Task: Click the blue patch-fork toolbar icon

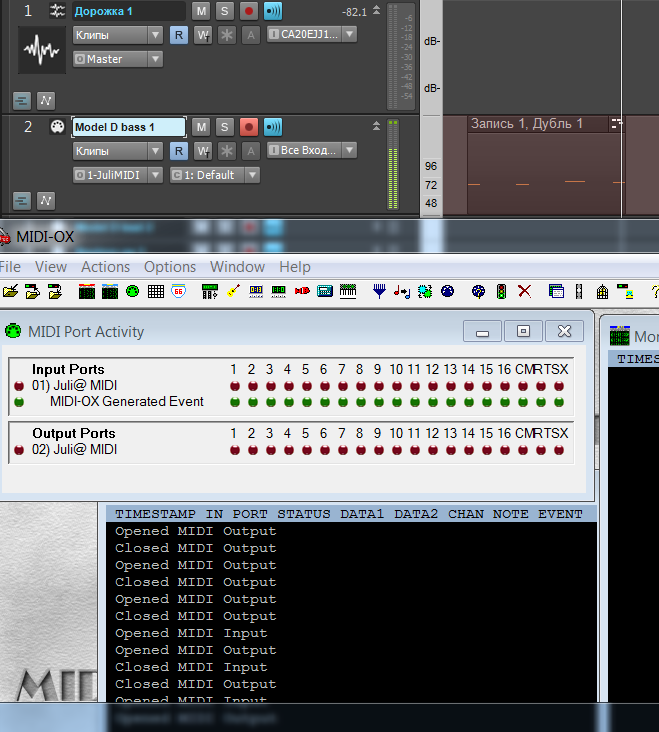Action: (379, 291)
